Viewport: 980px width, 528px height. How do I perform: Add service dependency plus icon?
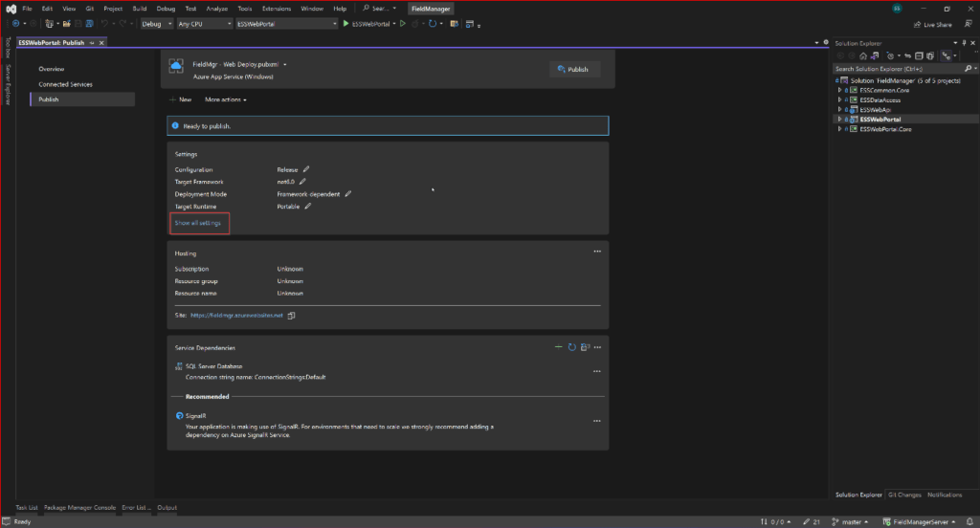coord(558,347)
